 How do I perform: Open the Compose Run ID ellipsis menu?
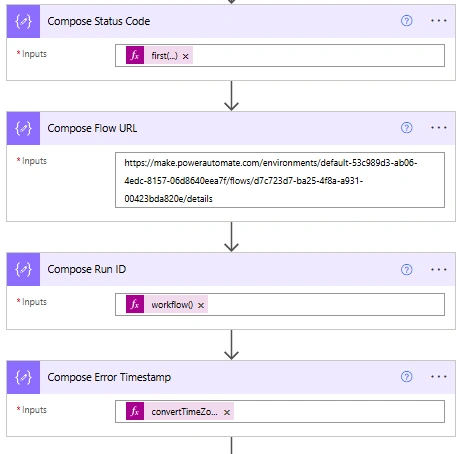(438, 269)
